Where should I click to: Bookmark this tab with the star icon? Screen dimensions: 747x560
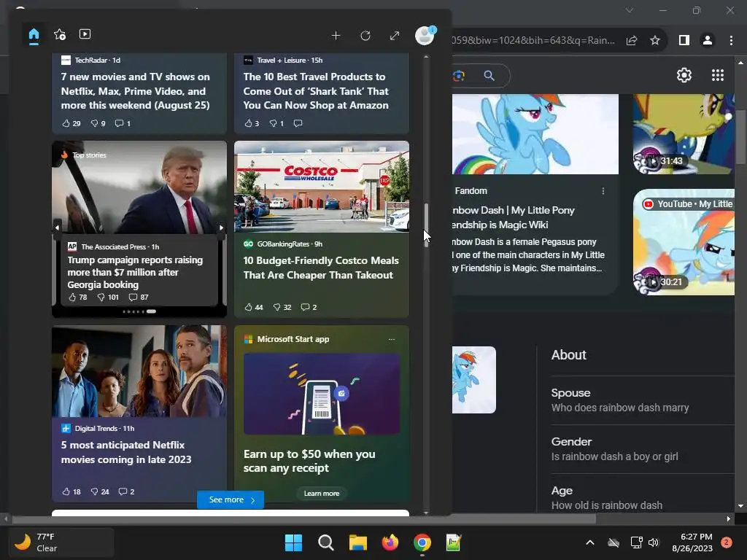[655, 41]
